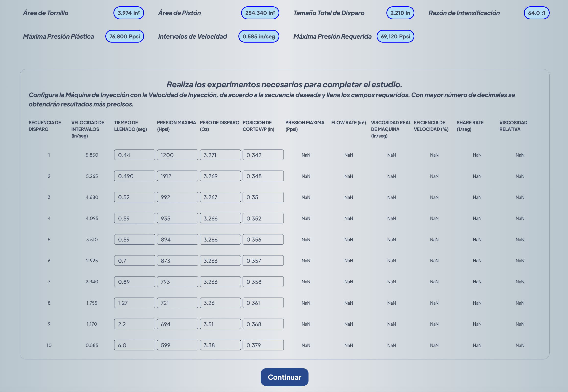Click fill time field for sequence 1
568x392 pixels.
coord(135,155)
